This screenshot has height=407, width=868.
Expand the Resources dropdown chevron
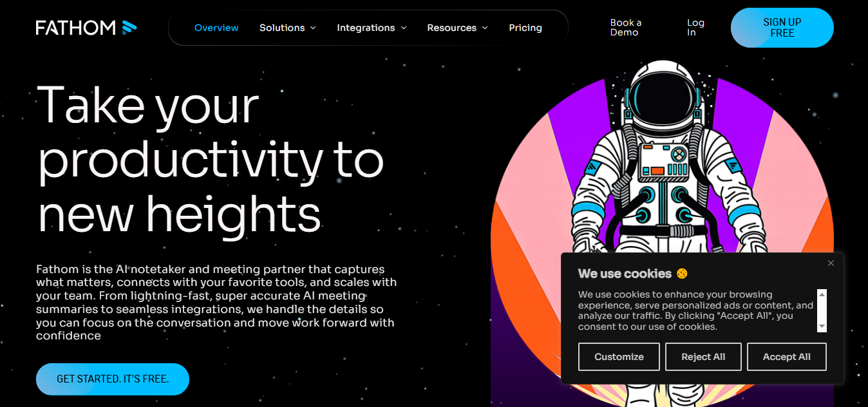coord(485,28)
